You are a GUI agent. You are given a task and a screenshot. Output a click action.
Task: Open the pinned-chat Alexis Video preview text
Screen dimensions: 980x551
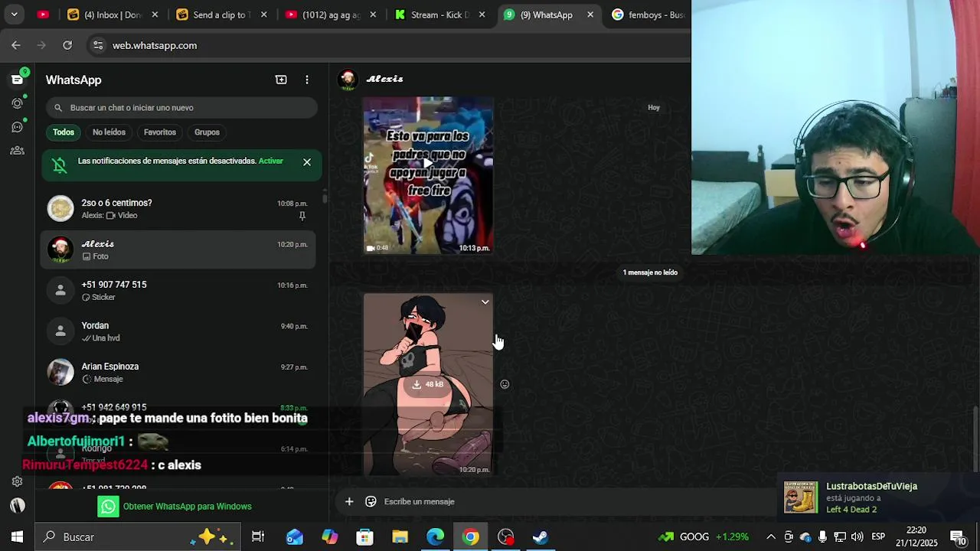pyautogui.click(x=109, y=216)
